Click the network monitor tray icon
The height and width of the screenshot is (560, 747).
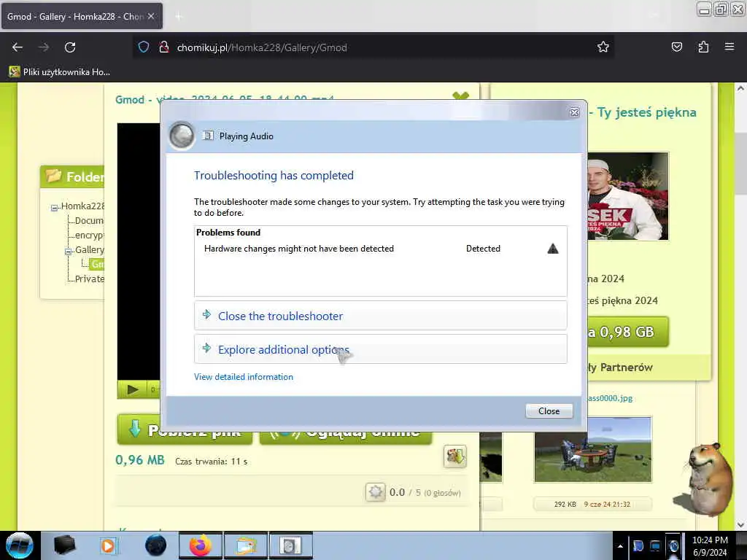[656, 545]
